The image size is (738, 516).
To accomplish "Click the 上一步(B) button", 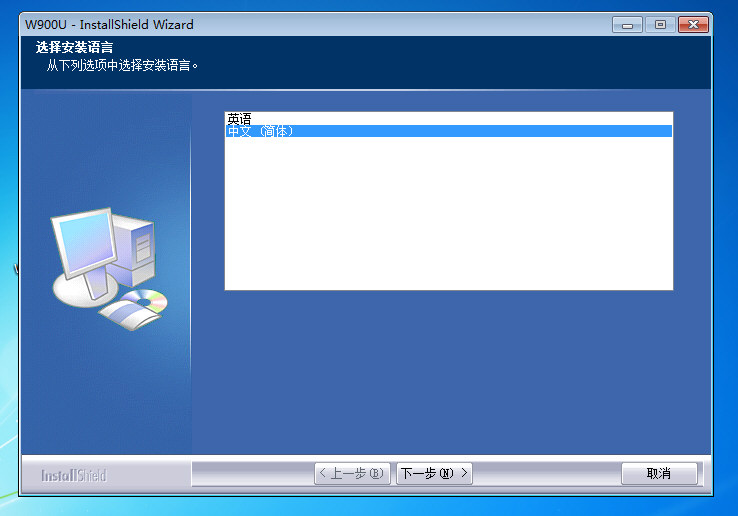I will pos(352,473).
